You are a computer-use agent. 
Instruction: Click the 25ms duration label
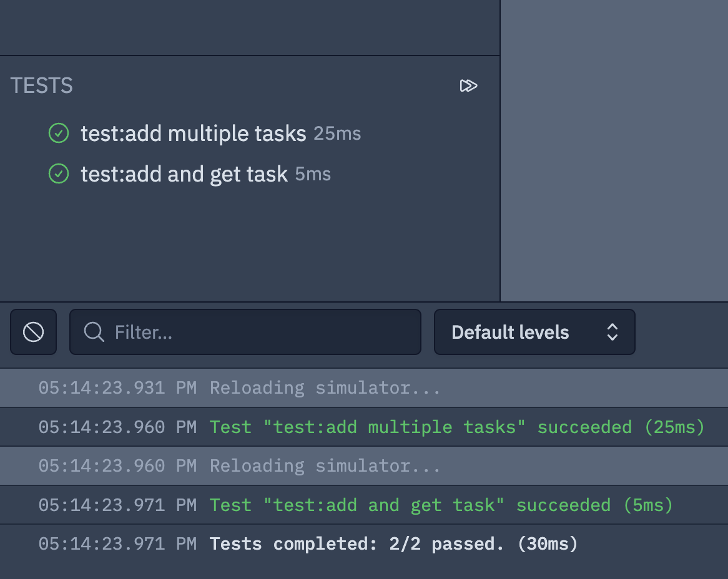[337, 133]
